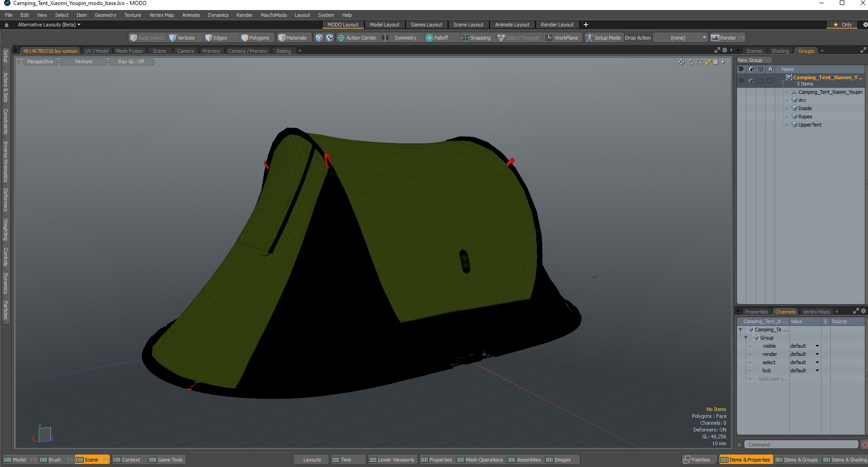868x467 pixels.
Task: Switch to the Shading tab
Action: (x=780, y=51)
